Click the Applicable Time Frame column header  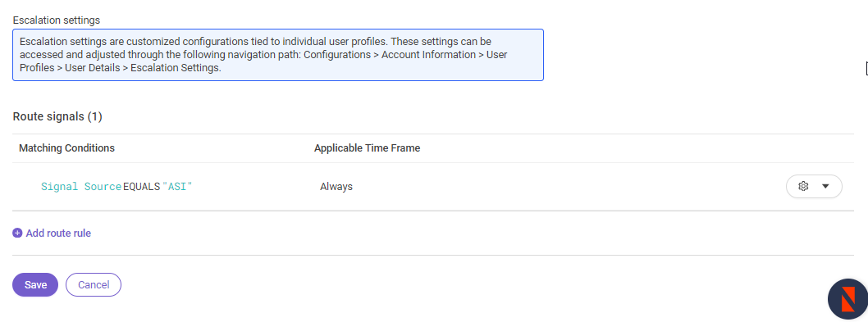[x=367, y=148]
